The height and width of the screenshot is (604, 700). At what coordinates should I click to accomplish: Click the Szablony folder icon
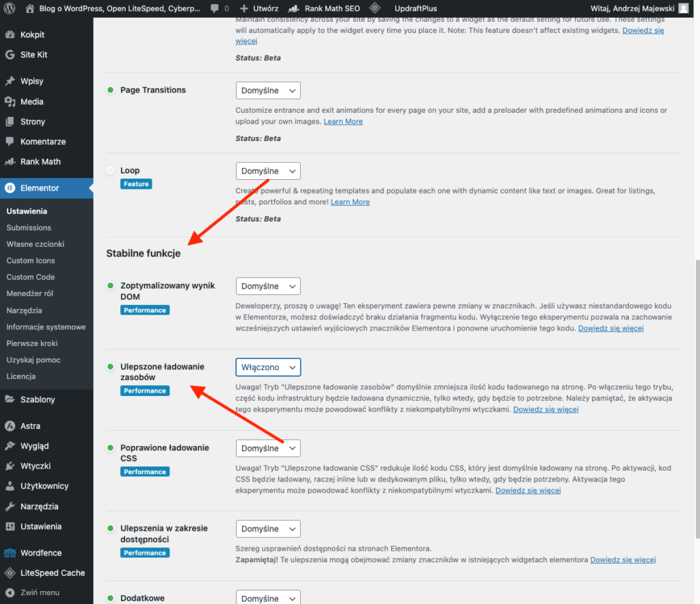[10, 399]
